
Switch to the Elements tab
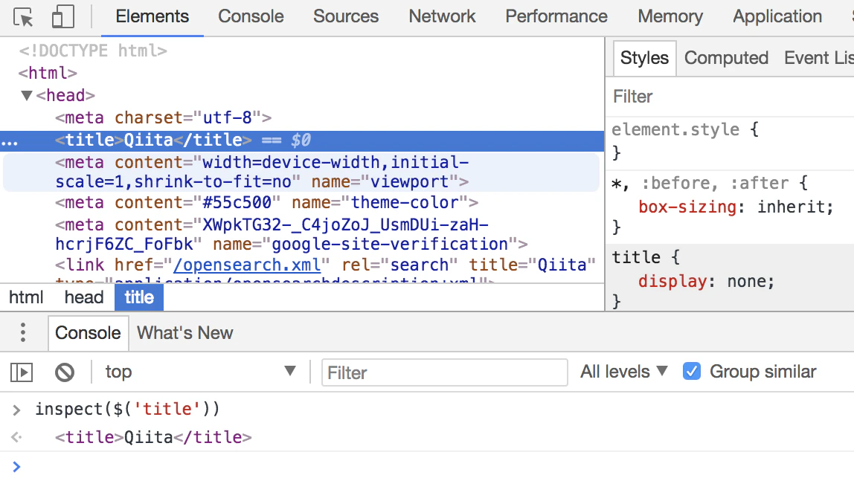tap(152, 17)
